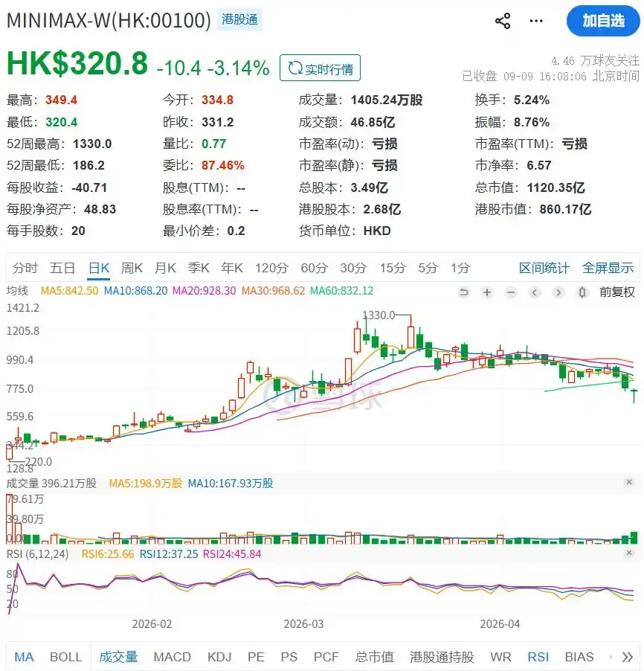This screenshot has width=644, height=671.
Task: Switch to the 60分 chart interval
Action: (x=314, y=268)
